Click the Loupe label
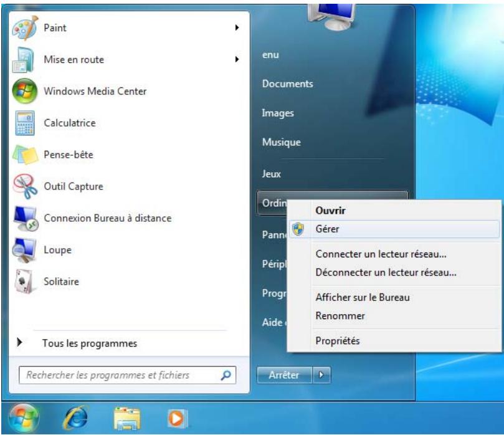Screen dimensions: 504x435 click(x=57, y=250)
